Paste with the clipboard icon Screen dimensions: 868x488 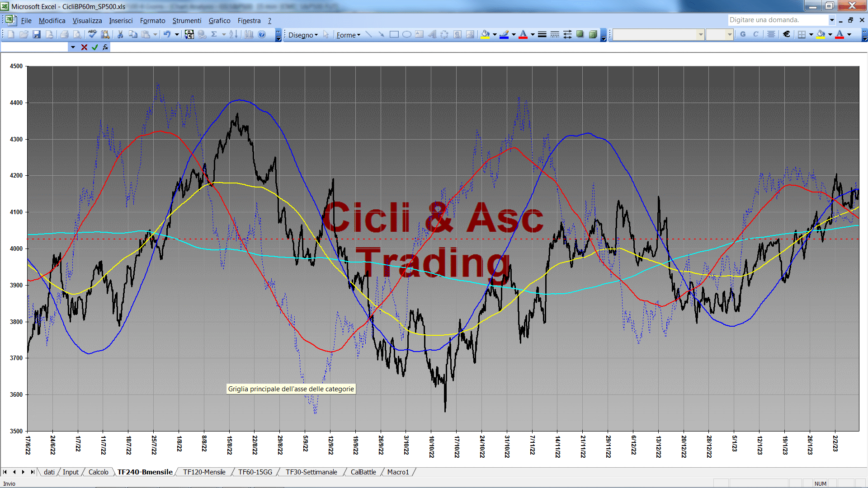[x=146, y=34]
